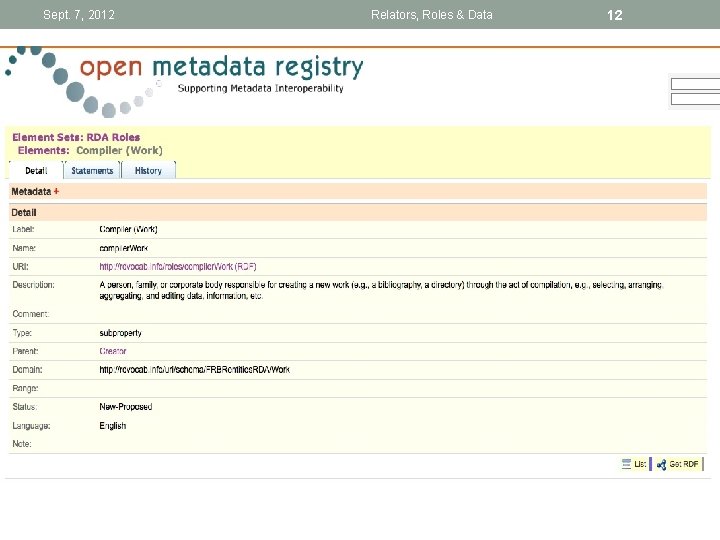720x540 pixels.
Task: Click the Get RDF button
Action: (x=678, y=464)
